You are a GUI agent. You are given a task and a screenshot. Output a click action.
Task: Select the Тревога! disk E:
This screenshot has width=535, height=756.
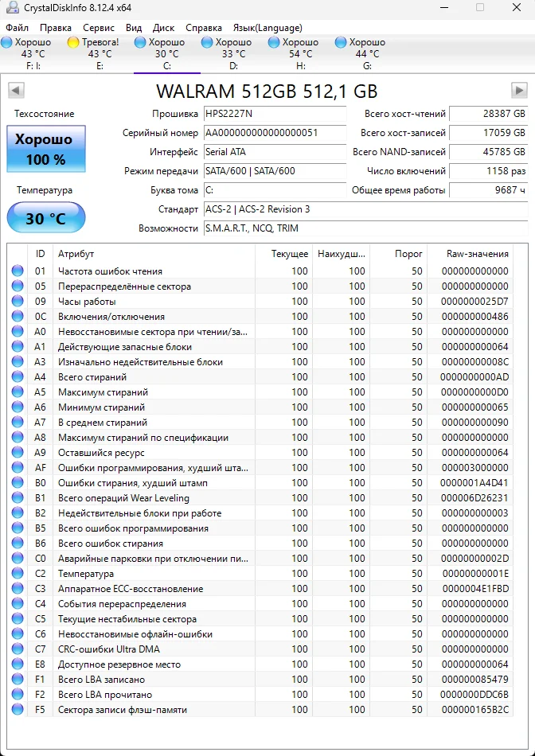coord(100,54)
